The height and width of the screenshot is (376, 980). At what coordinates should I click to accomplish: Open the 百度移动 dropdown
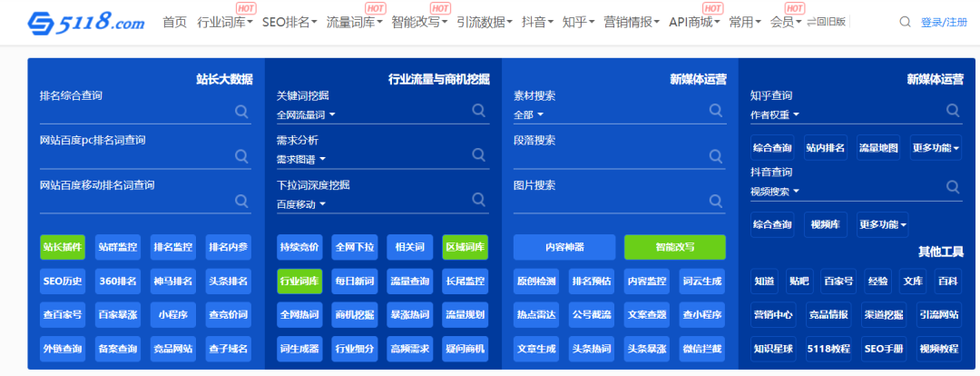[x=301, y=204]
